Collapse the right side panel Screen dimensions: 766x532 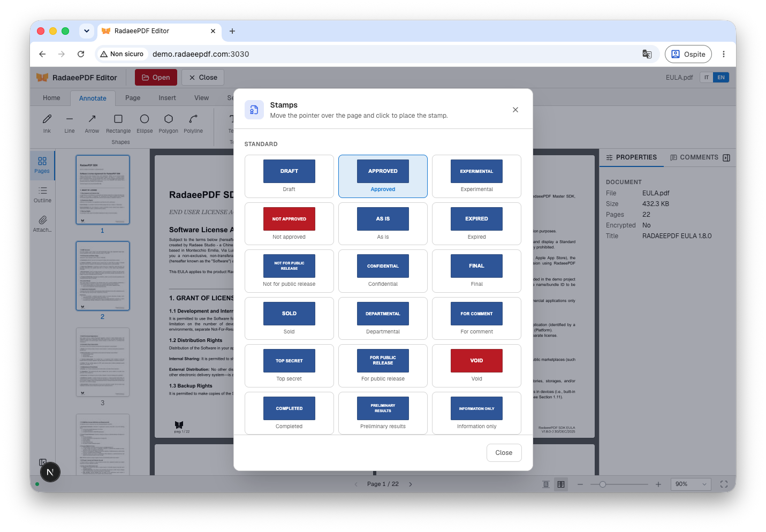point(726,158)
